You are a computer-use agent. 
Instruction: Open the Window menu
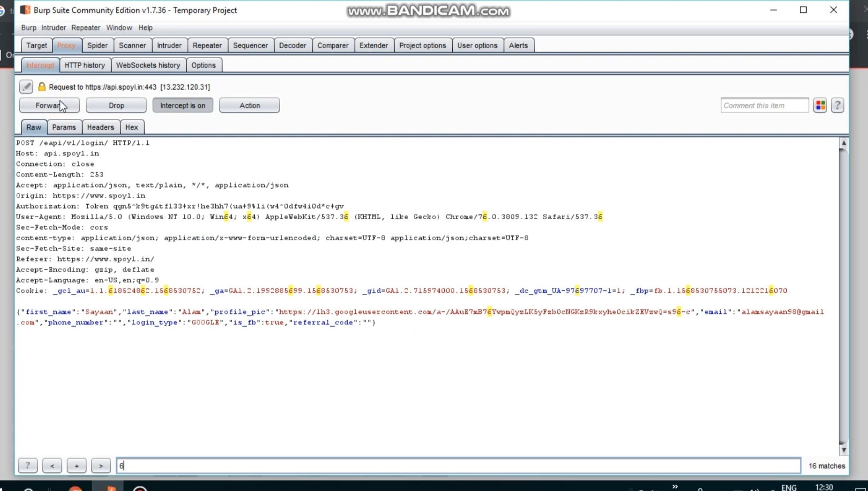[x=119, y=28]
